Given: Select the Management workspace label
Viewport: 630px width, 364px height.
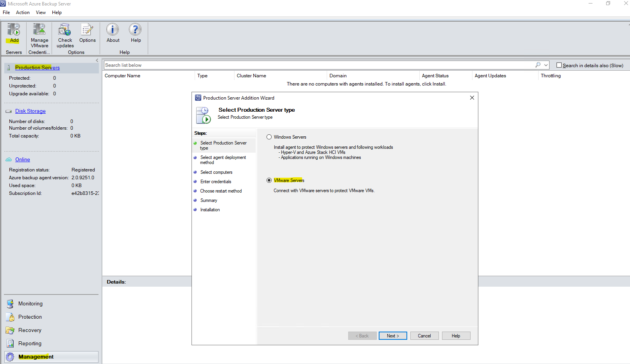Looking at the screenshot, I should (36, 357).
